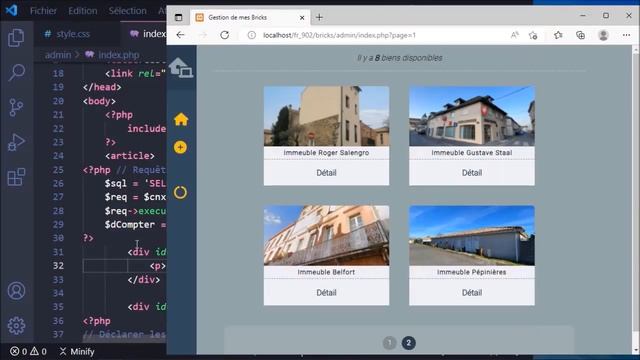Click the admin breadcrumb segment
The width and height of the screenshot is (640, 360).
click(x=58, y=55)
